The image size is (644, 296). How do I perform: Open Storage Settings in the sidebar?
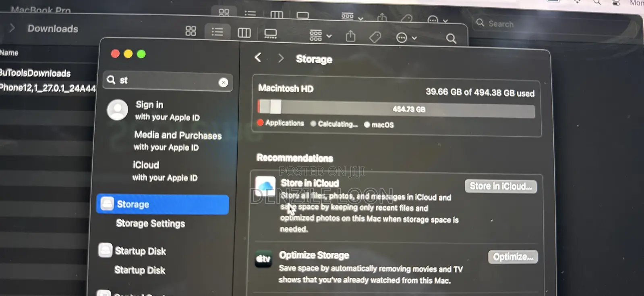click(x=150, y=223)
